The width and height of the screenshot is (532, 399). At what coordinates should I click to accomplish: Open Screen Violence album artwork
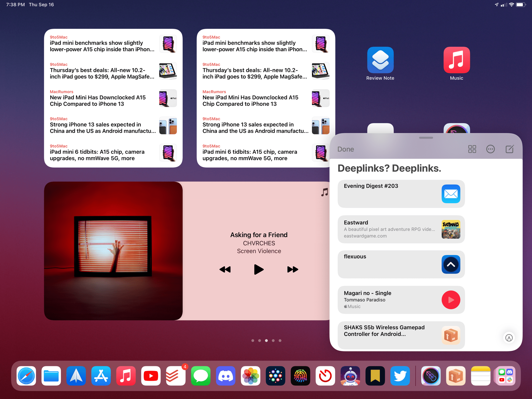(113, 251)
